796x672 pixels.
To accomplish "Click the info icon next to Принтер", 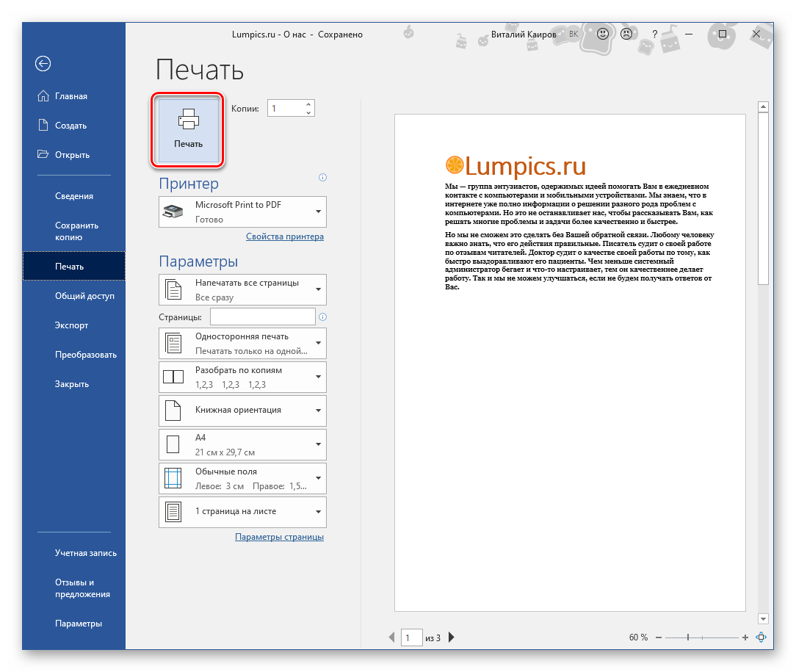I will click(322, 178).
